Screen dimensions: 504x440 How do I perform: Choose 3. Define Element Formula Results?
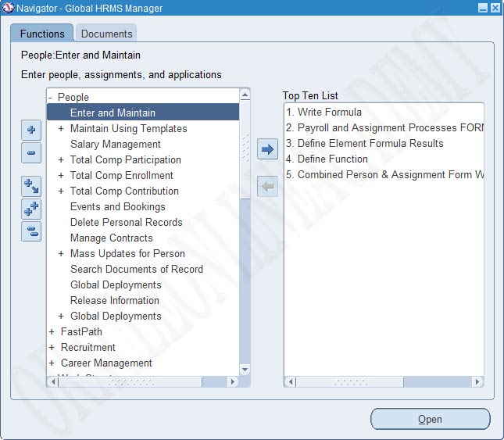[x=365, y=143]
